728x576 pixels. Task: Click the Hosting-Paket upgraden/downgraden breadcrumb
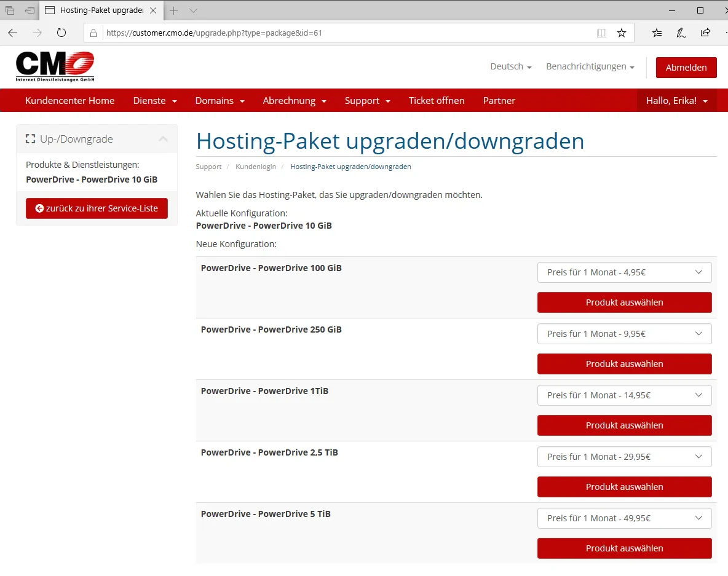click(350, 167)
